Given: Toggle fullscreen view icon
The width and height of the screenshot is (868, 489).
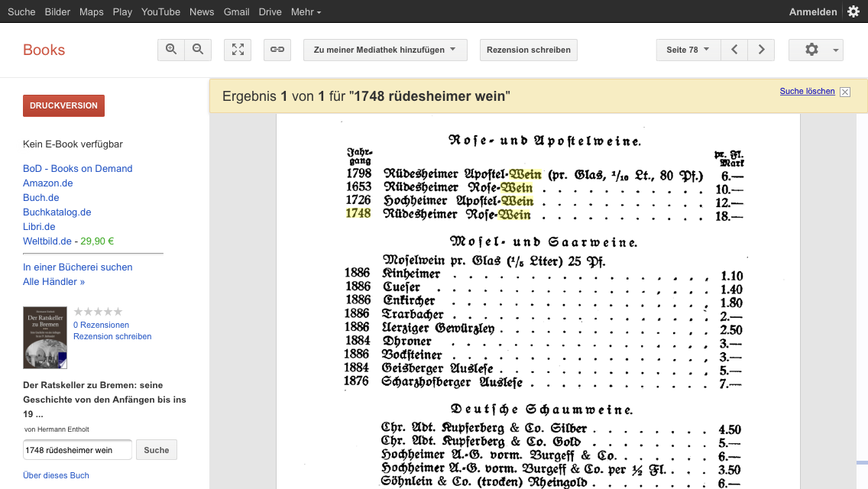Looking at the screenshot, I should pyautogui.click(x=238, y=50).
